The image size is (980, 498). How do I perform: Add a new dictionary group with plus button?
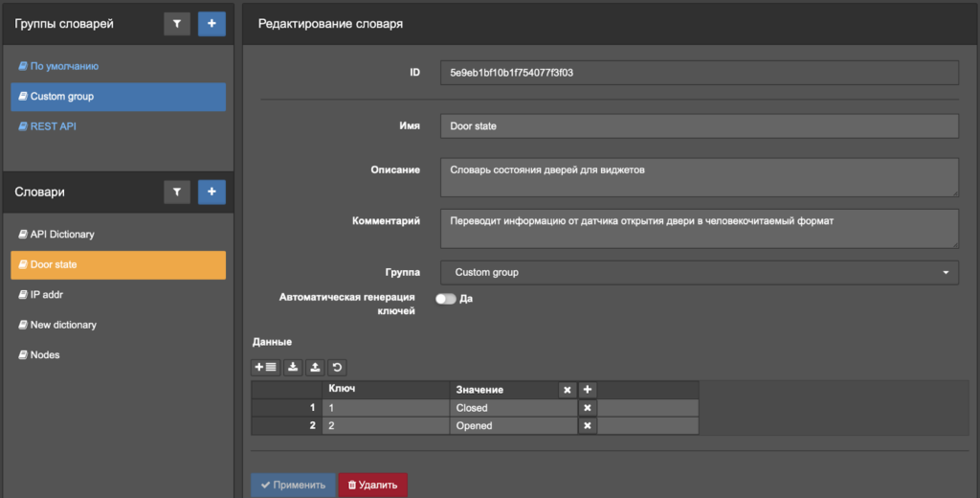click(212, 24)
